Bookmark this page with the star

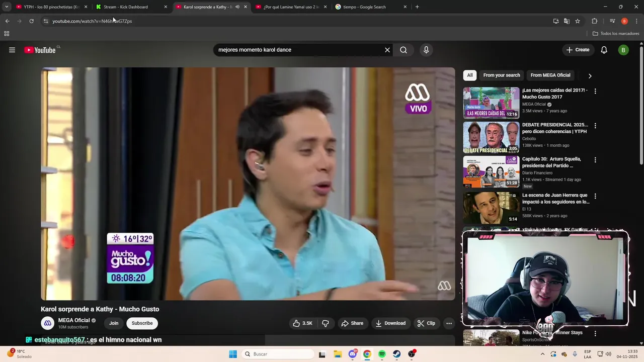point(578,21)
